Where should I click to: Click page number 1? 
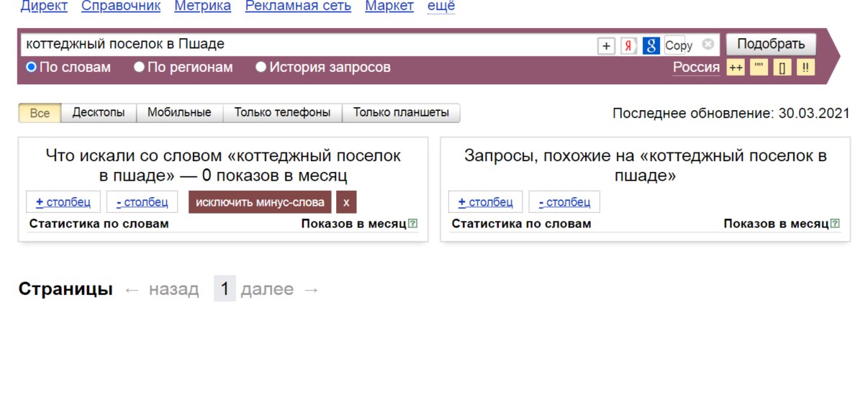coord(225,289)
